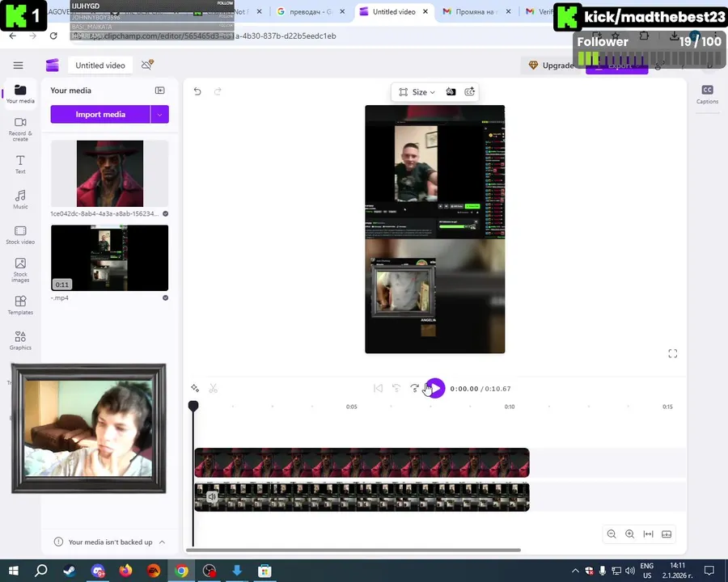Switch to the Промяна на Gmail tab
Image resolution: width=728 pixels, height=582 pixels.
(476, 11)
